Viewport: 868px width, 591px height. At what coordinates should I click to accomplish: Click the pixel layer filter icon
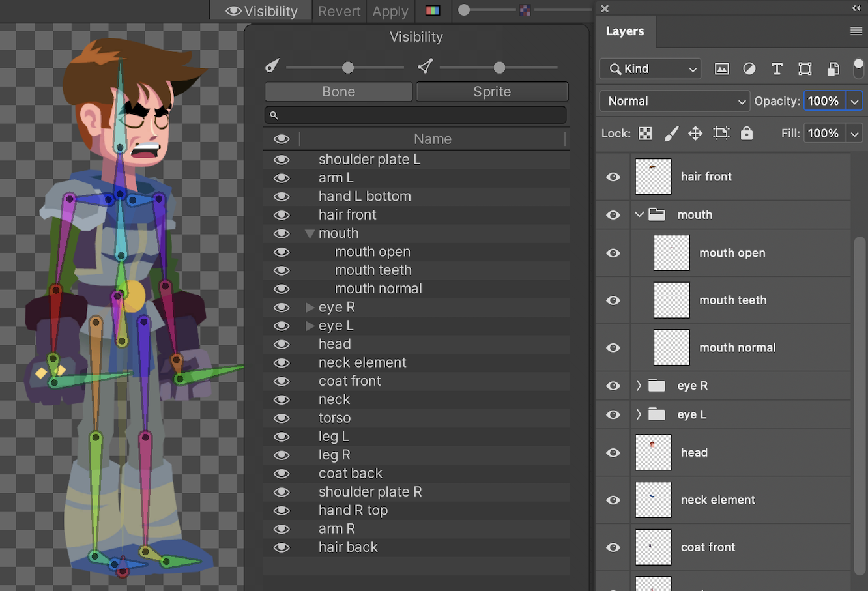point(721,69)
